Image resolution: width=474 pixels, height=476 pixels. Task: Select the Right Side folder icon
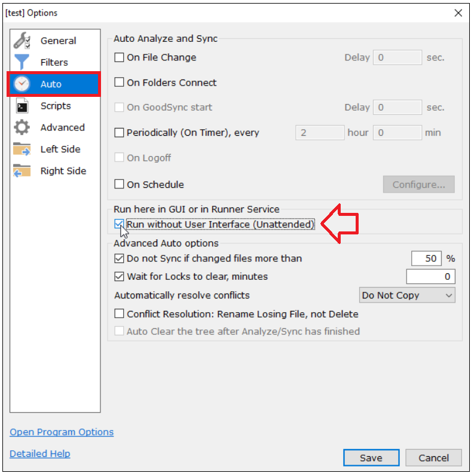22,171
